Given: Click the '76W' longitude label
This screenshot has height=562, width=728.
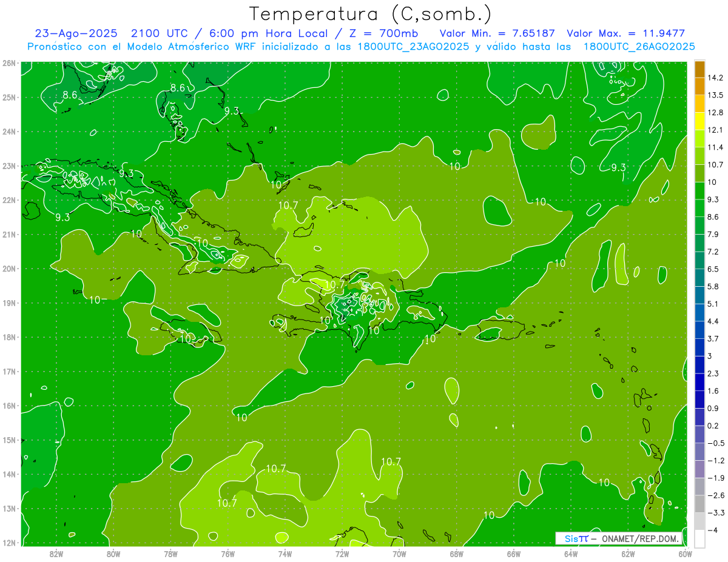Looking at the screenshot, I should (x=227, y=554).
